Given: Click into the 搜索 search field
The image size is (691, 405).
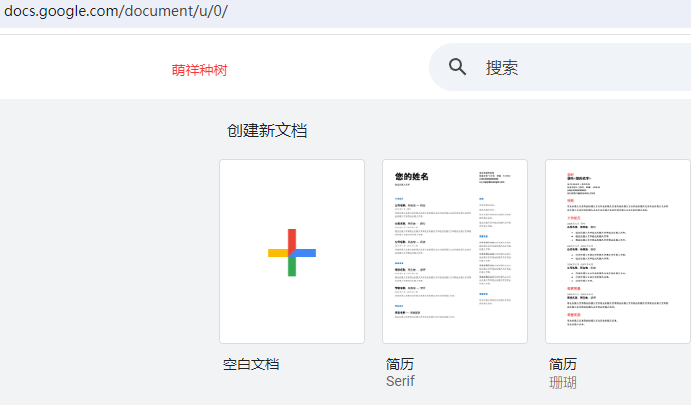Looking at the screenshot, I should tap(560, 67).
